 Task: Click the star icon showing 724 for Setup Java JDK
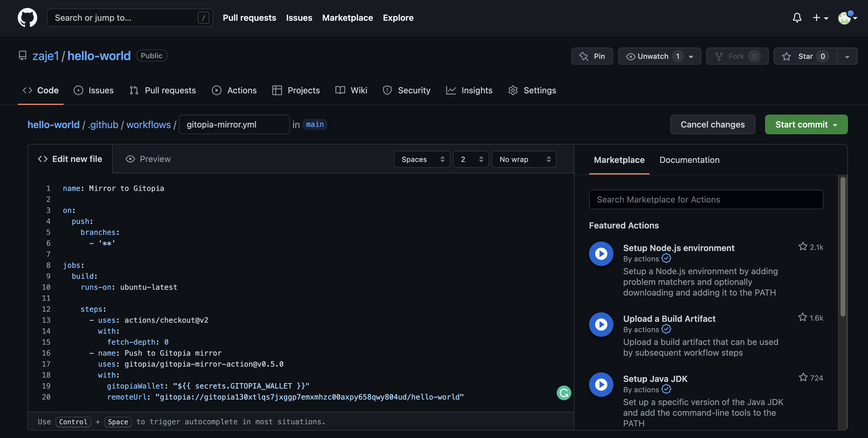[x=803, y=377]
